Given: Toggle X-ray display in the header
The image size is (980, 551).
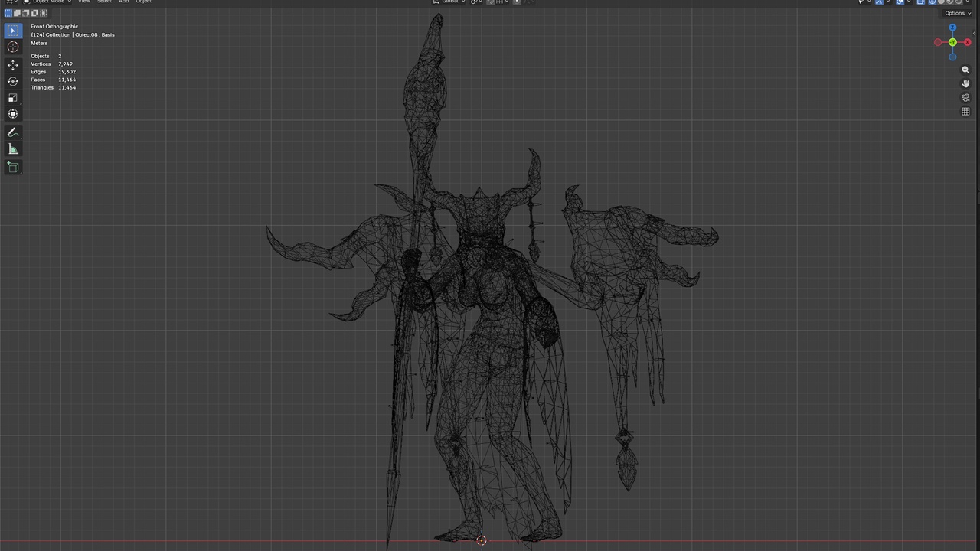Looking at the screenshot, I should (x=920, y=2).
